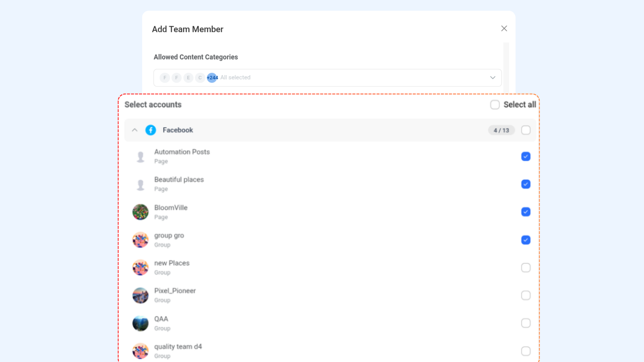The image size is (644, 362).
Task: Click the dialog scrollbar track
Action: tap(505, 67)
